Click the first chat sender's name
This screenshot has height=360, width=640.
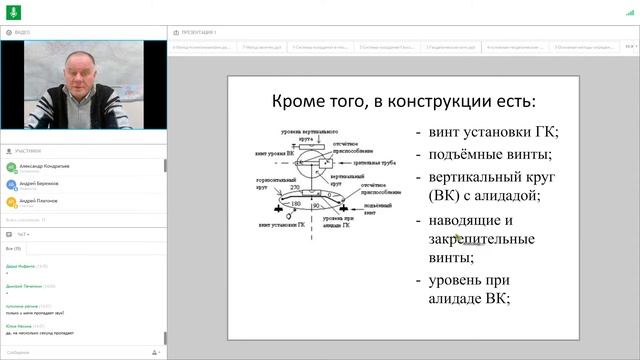[20, 266]
